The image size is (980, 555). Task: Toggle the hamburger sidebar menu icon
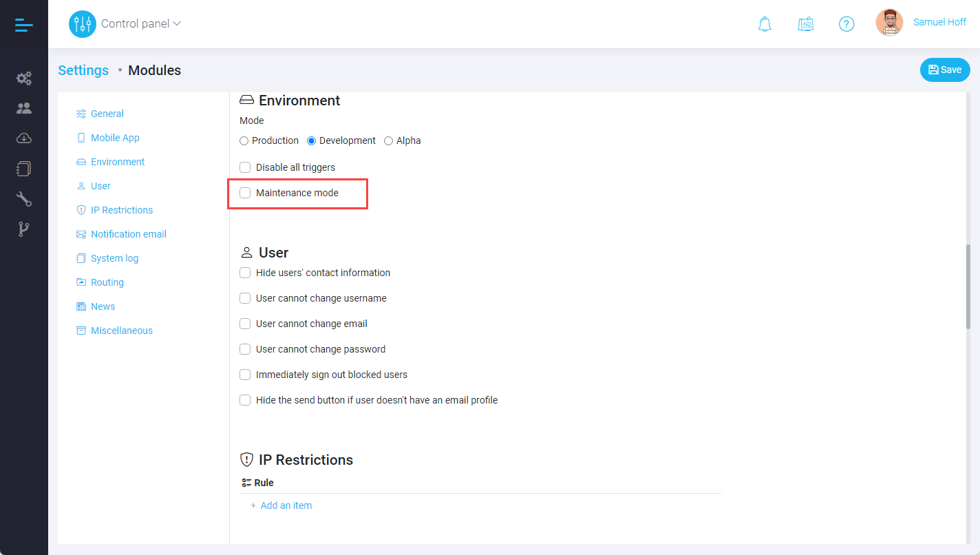point(24,25)
